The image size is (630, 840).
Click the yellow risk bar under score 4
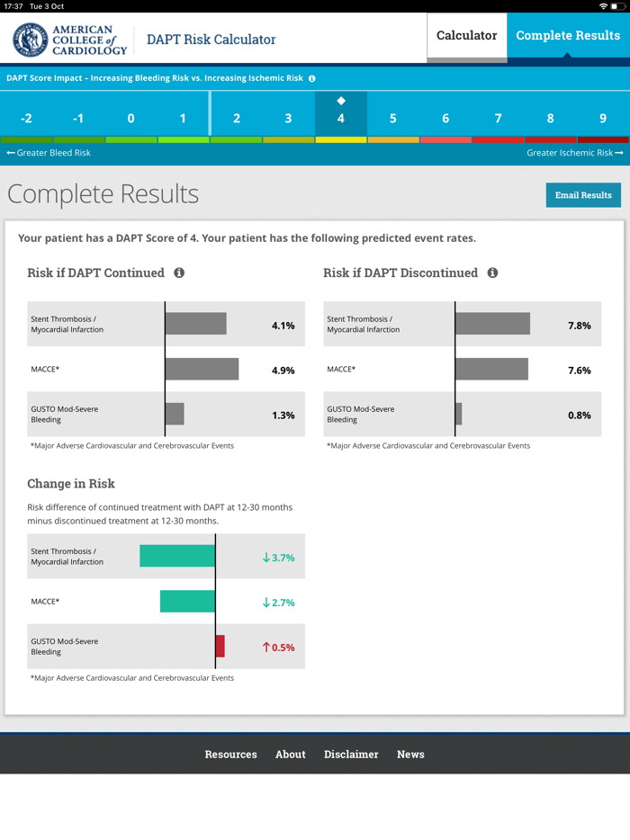click(340, 139)
